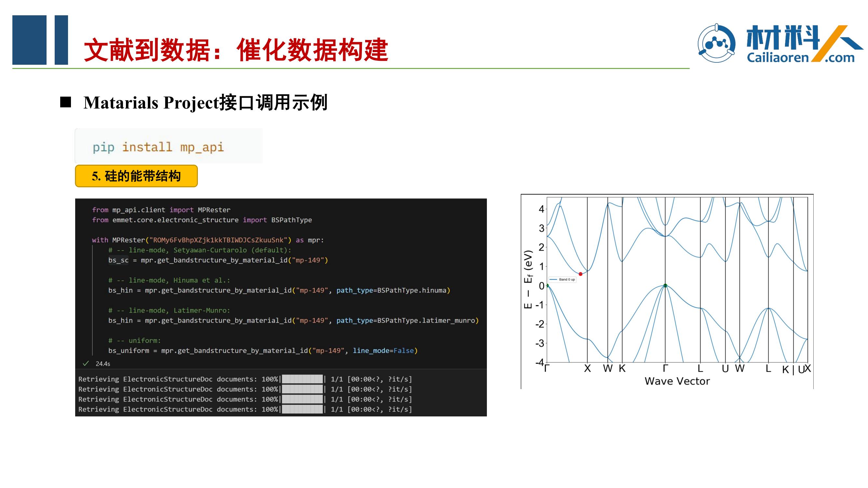Click the yellow '5. 硅的能带结构' label
The height and width of the screenshot is (488, 868).
tap(136, 176)
